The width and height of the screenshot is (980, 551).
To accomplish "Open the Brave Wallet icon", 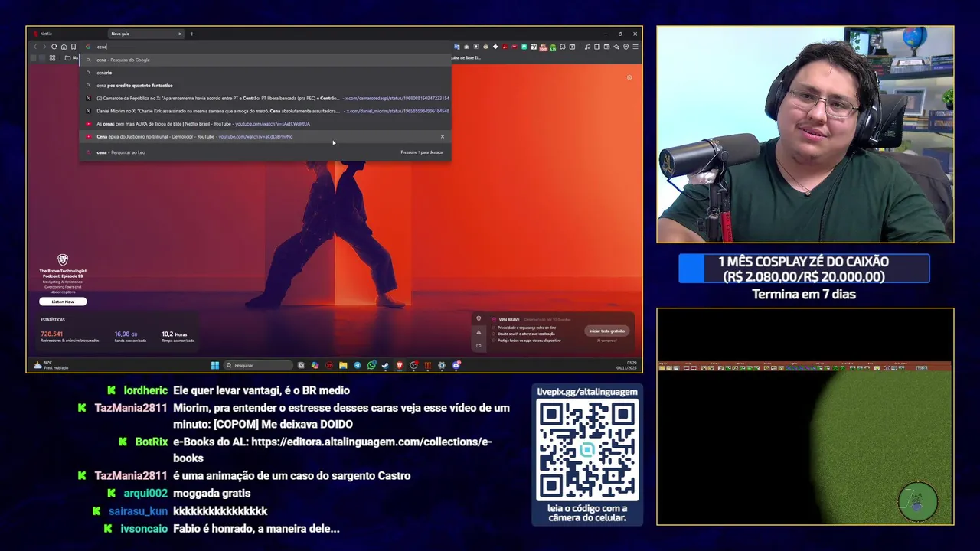I will coord(606,47).
